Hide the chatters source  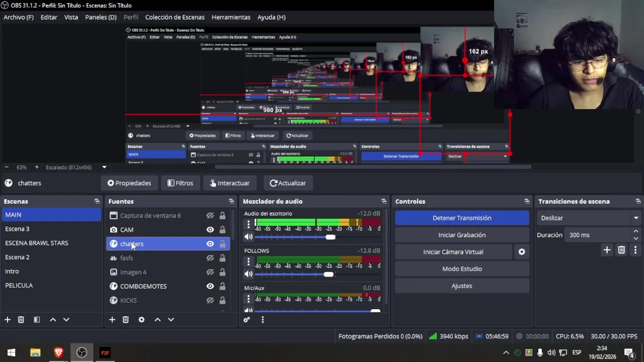[210, 244]
